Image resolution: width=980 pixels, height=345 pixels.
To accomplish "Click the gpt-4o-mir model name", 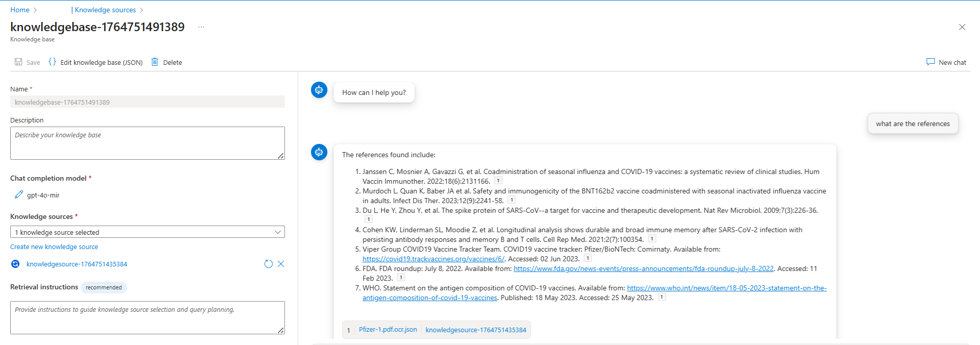I will (x=43, y=195).
